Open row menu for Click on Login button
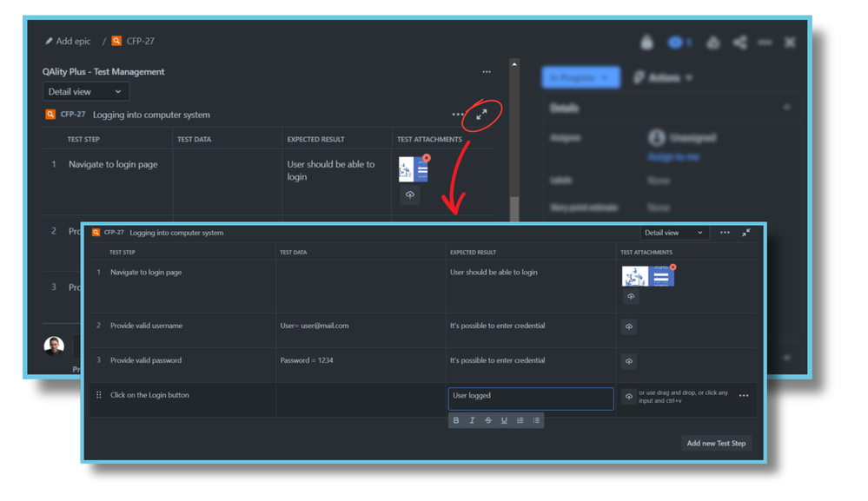868x501 pixels. (744, 395)
